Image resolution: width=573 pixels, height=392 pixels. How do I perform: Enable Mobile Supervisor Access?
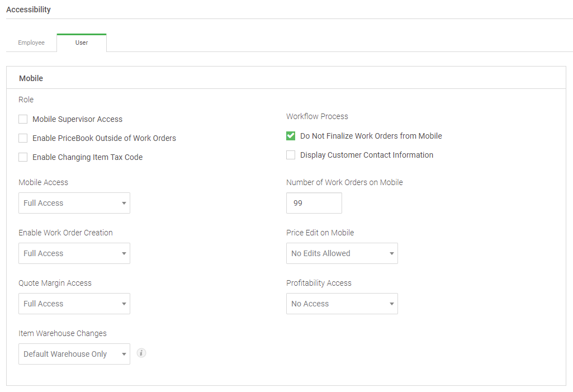click(x=23, y=119)
